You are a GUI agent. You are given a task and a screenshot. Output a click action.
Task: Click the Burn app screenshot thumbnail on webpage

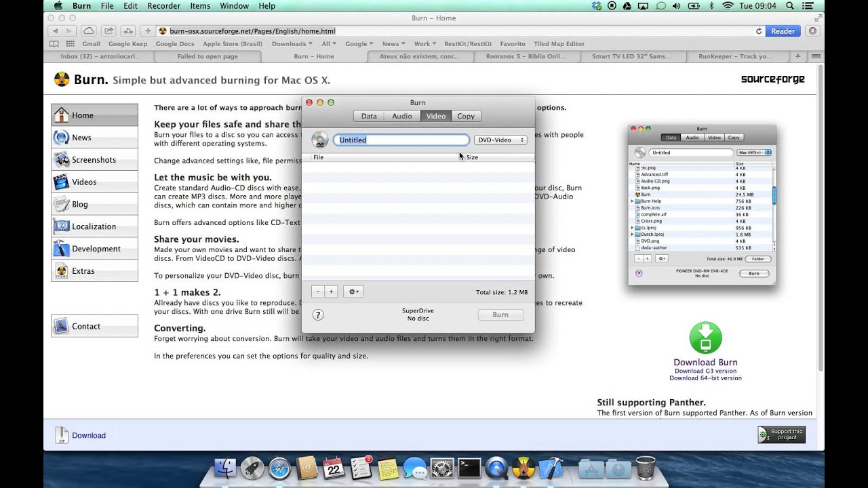[x=702, y=204]
